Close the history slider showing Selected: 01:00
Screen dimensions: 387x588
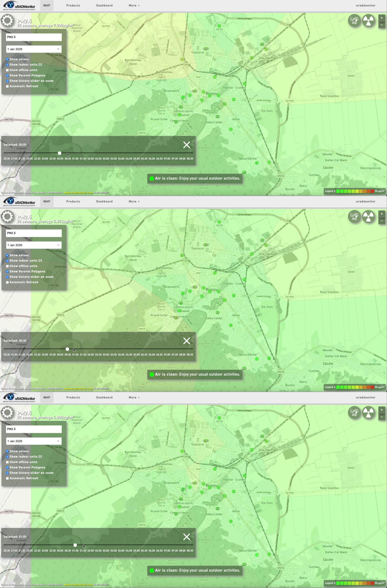(187, 537)
